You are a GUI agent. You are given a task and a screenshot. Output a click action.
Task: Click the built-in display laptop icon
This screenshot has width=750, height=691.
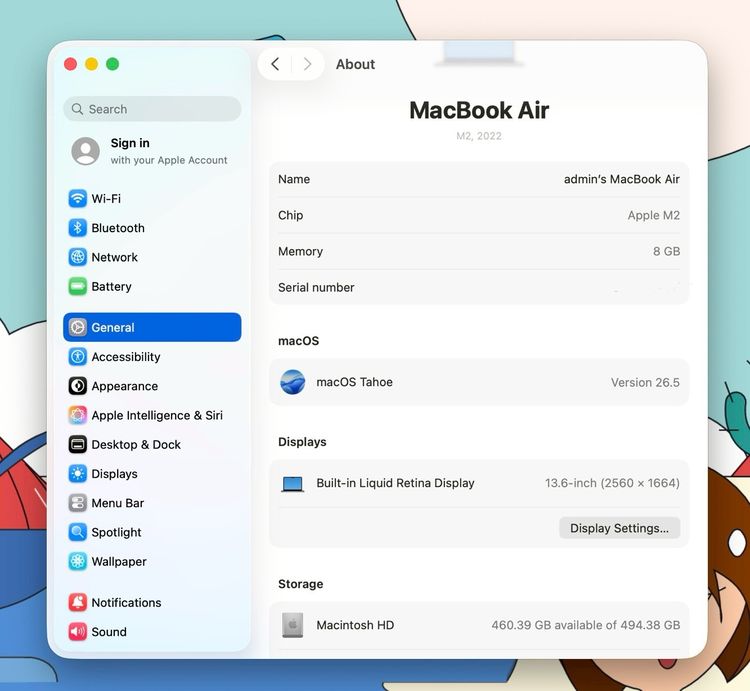(x=293, y=484)
